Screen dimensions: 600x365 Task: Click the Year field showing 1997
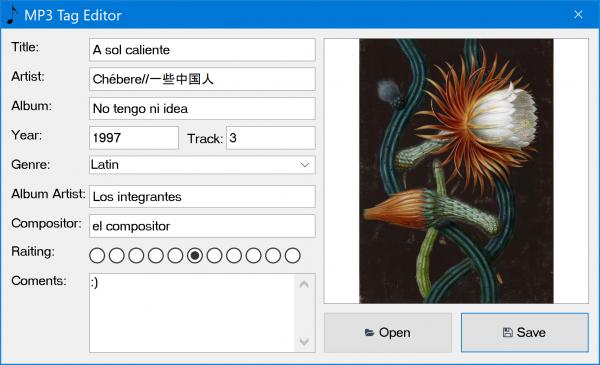[134, 138]
